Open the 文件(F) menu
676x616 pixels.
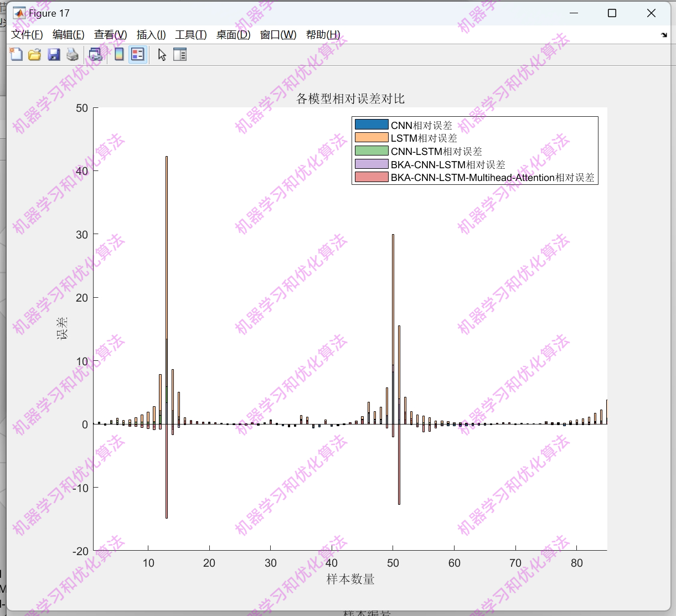27,35
